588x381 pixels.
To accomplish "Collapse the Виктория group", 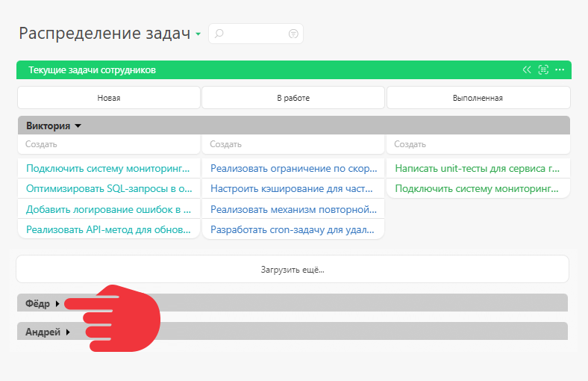I will point(78,126).
